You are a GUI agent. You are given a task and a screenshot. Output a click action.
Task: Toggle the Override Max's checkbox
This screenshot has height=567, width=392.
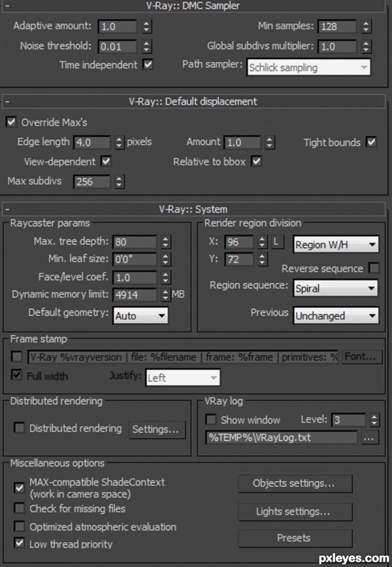tap(11, 122)
